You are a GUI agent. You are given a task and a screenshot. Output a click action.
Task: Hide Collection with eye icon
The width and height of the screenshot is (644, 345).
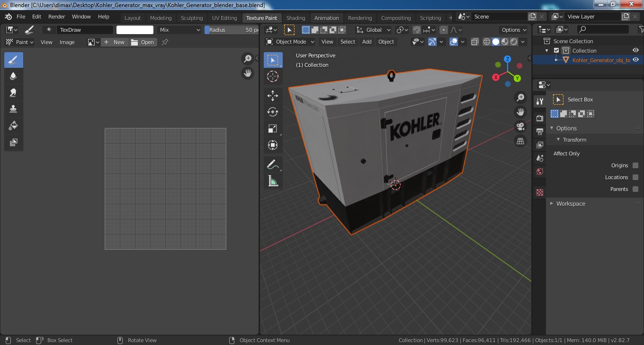(636, 51)
